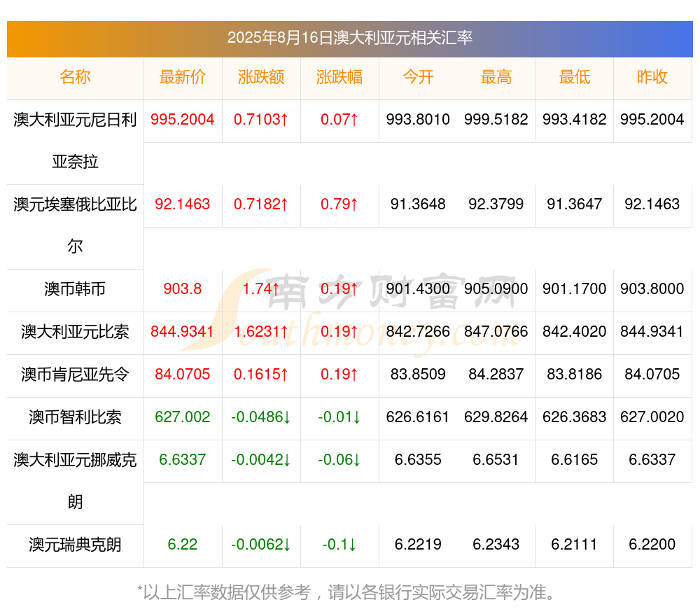This screenshot has height=614, width=700.
Task: Click the -0.1↓ percent change cell
Action: [339, 545]
